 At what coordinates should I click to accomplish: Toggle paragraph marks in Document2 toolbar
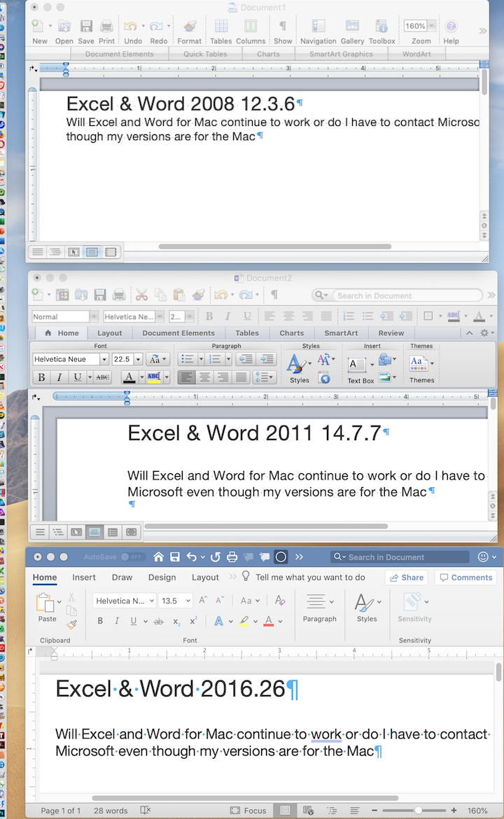pos(274,295)
